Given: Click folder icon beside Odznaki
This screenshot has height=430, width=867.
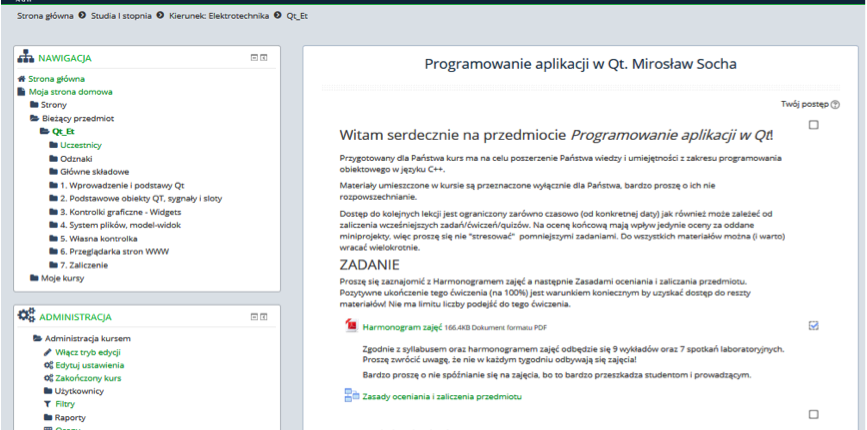Looking at the screenshot, I should coord(53,159).
